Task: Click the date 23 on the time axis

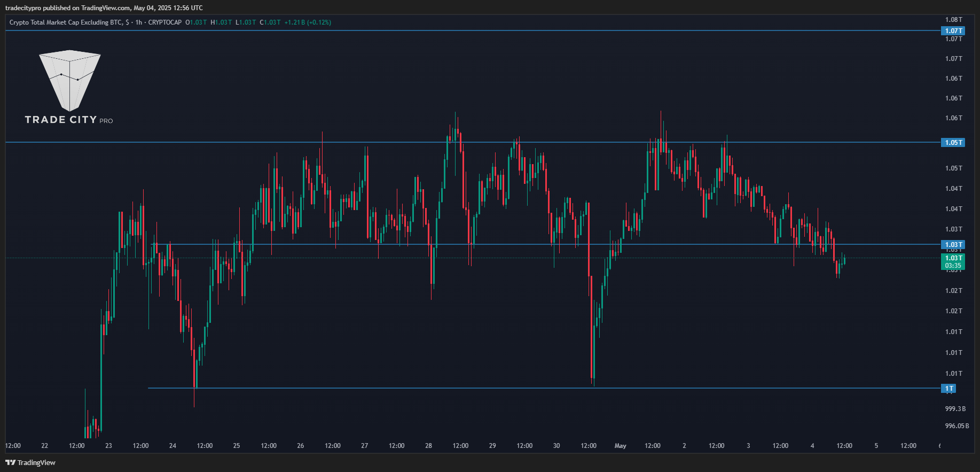Action: 108,446
